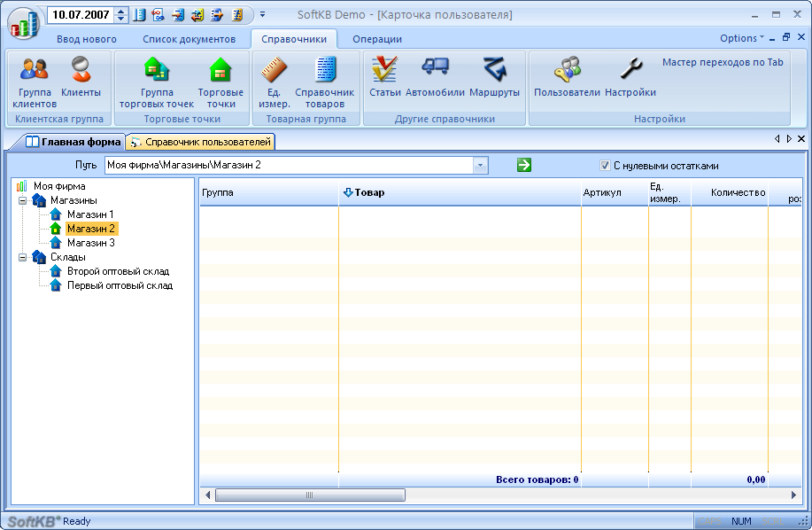Click NUM indicator in status bar

click(741, 521)
